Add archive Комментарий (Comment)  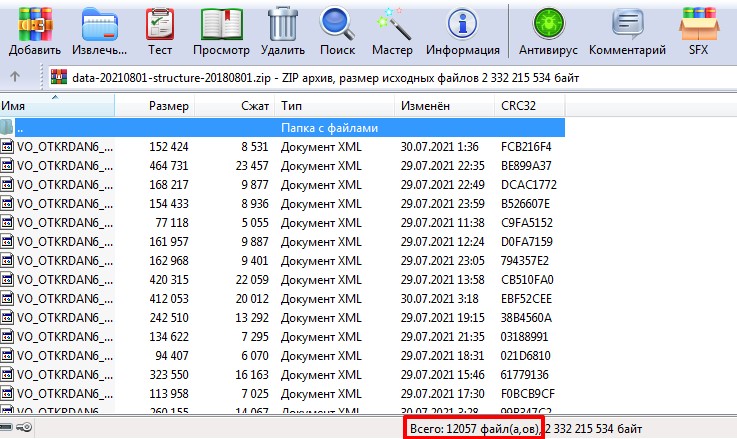point(628,29)
